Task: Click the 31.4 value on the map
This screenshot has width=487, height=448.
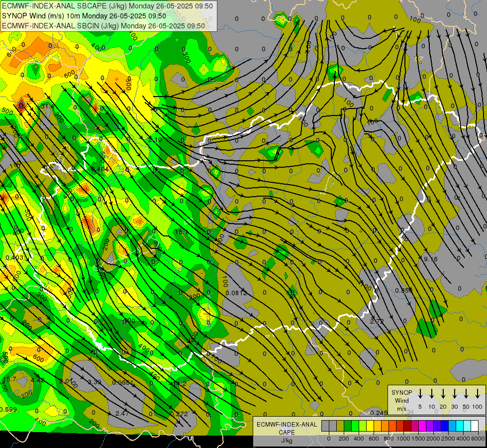Action: point(47,107)
